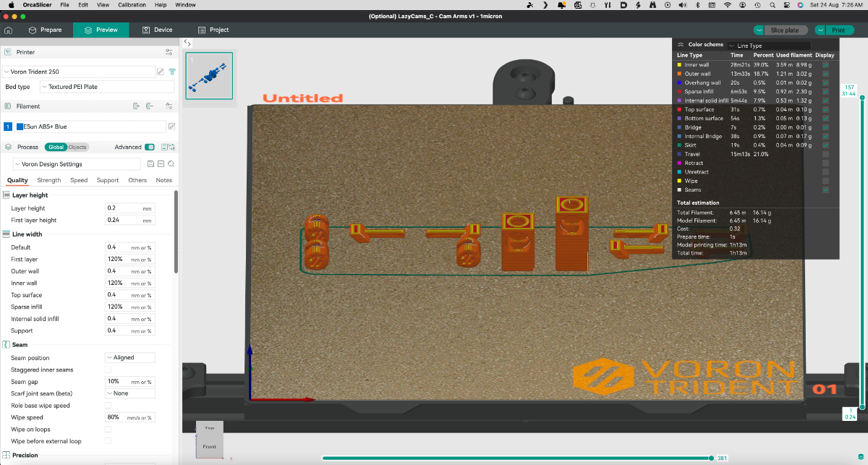This screenshot has width=868, height=465.
Task: Switch process scope to Objects
Action: [77, 147]
